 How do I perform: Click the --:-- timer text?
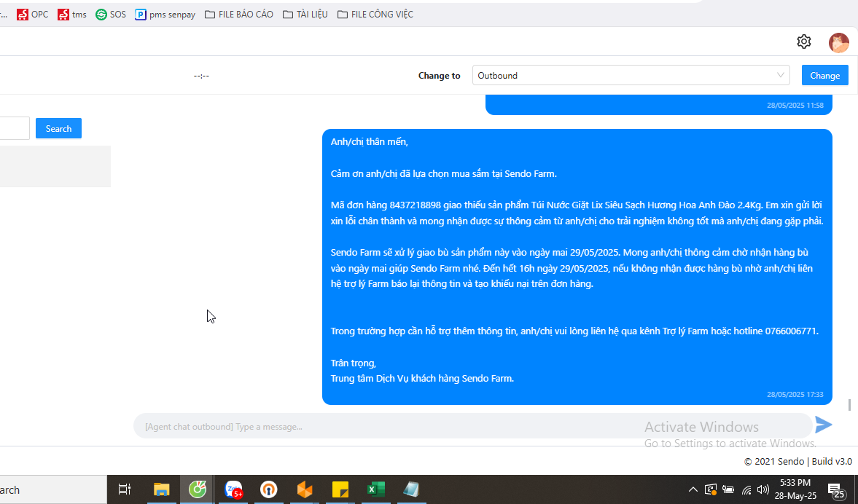click(201, 76)
